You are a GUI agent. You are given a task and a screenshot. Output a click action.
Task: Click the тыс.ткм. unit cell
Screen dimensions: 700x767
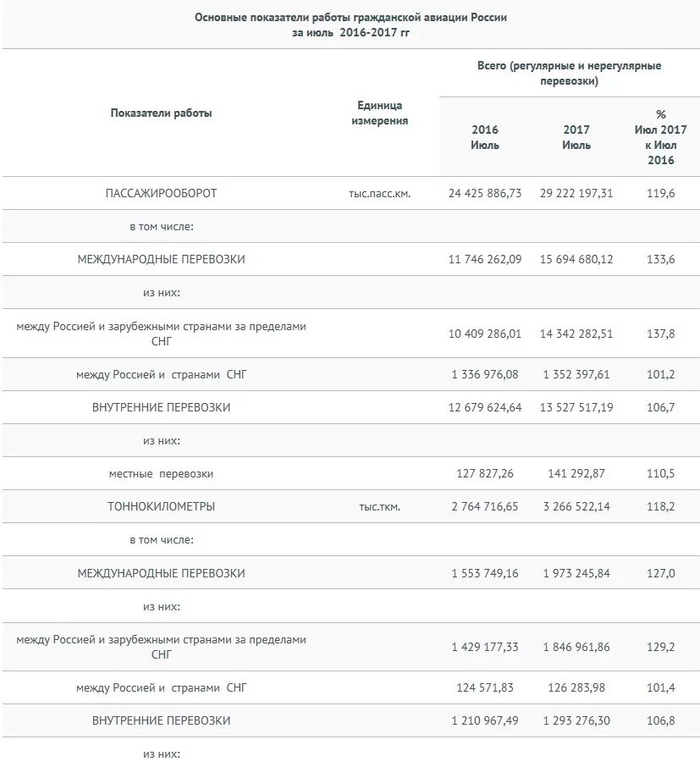pyautogui.click(x=379, y=507)
